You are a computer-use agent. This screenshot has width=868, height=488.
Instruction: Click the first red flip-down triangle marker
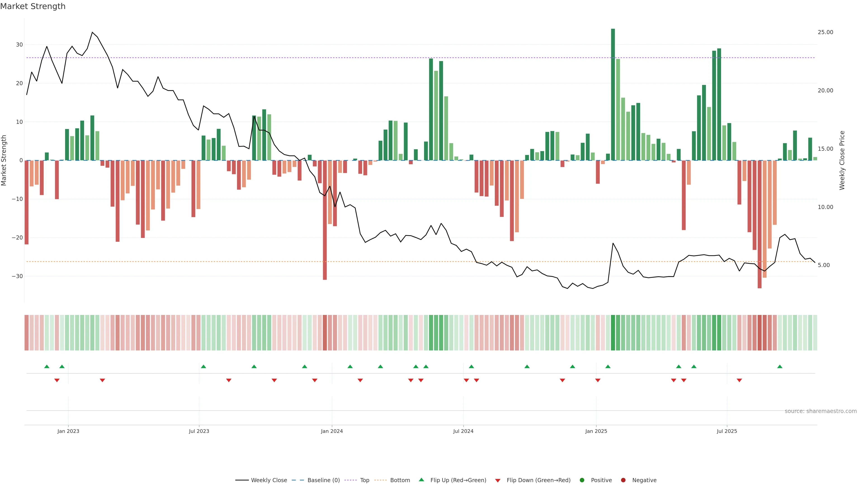click(x=57, y=380)
